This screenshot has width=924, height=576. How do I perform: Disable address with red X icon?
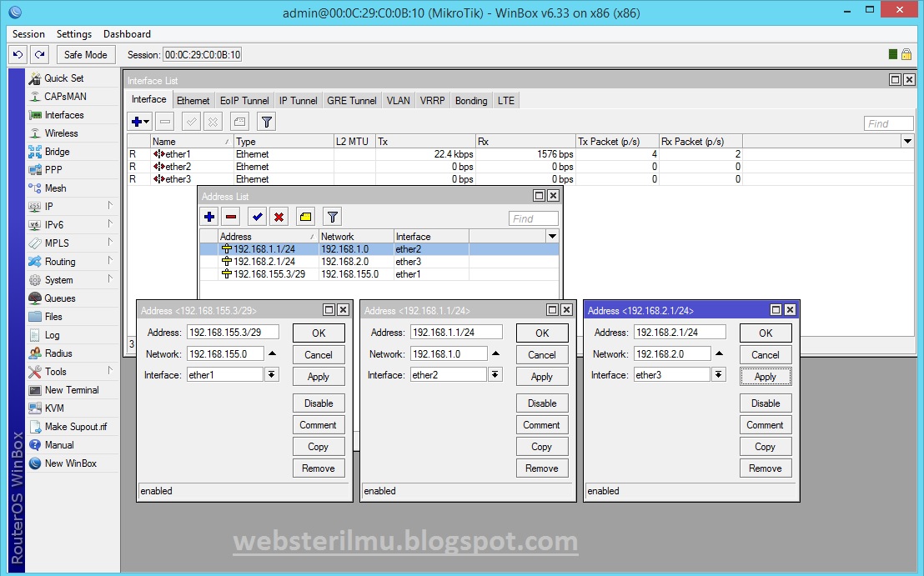click(x=279, y=217)
